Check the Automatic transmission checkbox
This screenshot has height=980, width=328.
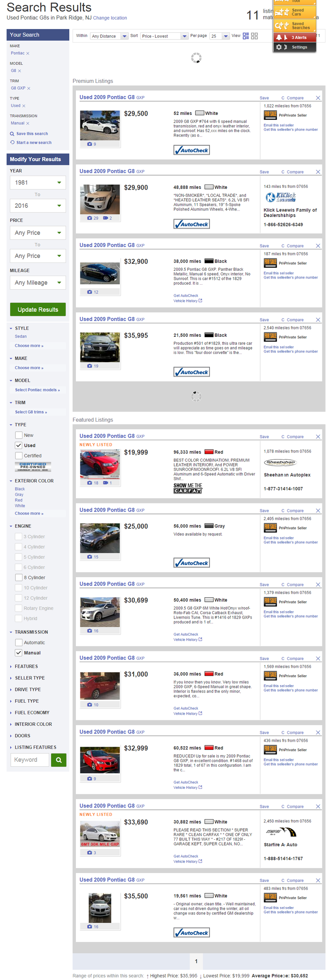tap(18, 642)
